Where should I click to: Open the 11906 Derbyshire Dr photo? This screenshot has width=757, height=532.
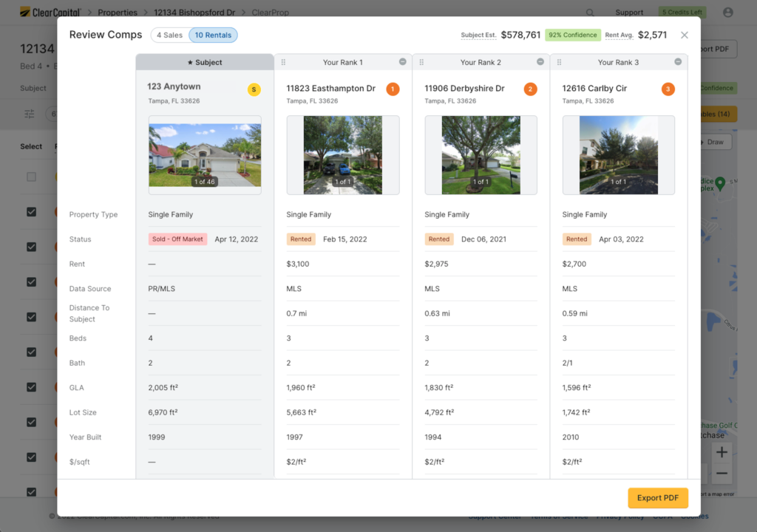point(481,155)
